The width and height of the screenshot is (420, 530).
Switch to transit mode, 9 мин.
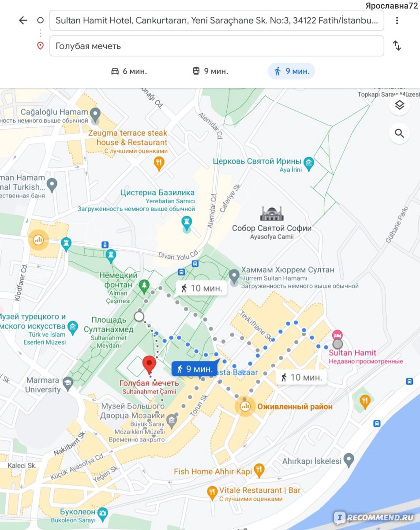pos(210,71)
